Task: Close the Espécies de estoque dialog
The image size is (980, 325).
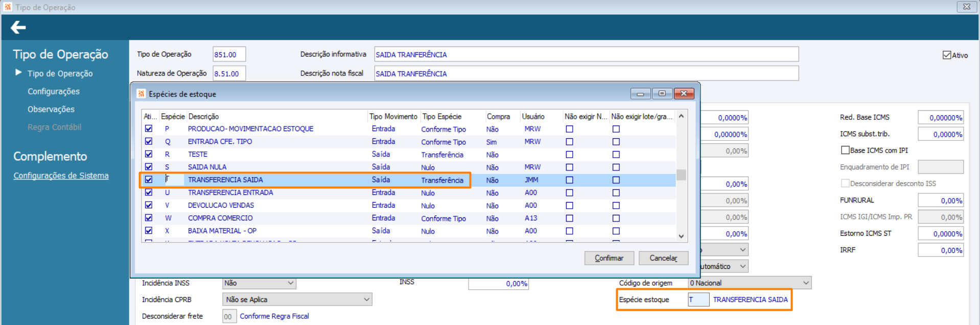Action: [684, 93]
